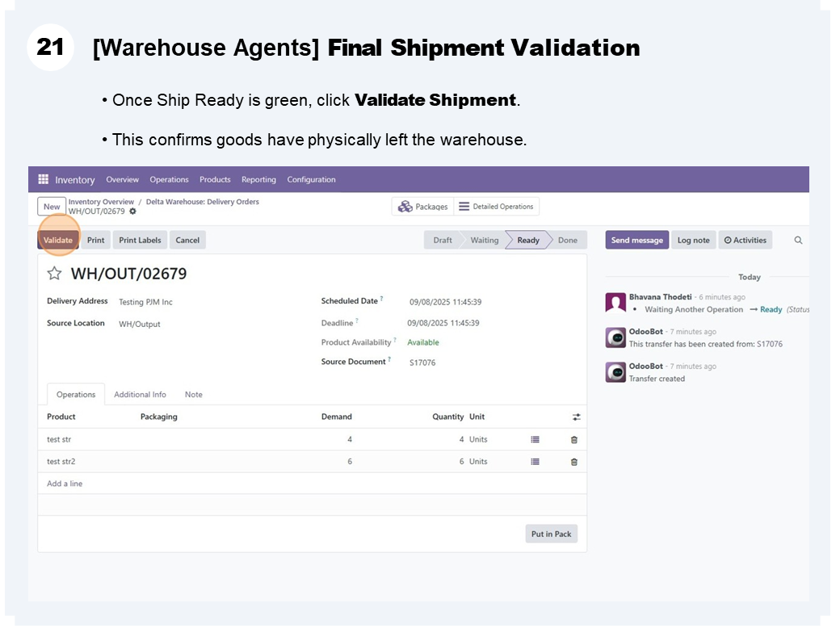Click the search icon in the chatter
Viewport: 840px width, 641px height.
pyautogui.click(x=798, y=240)
